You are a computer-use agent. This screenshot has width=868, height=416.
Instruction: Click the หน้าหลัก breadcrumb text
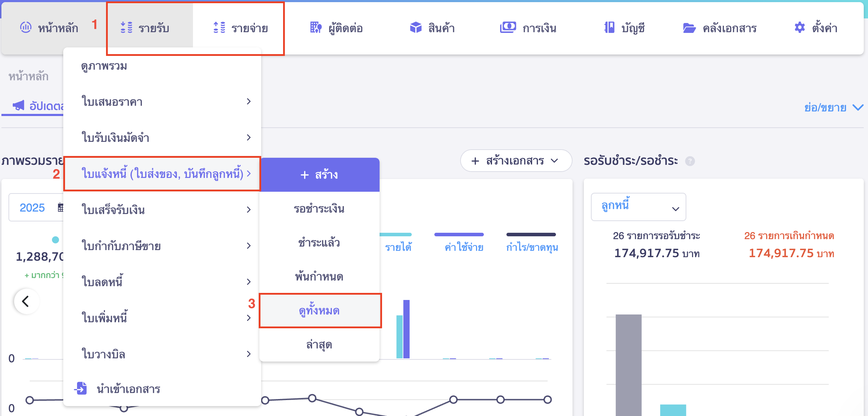click(x=28, y=76)
